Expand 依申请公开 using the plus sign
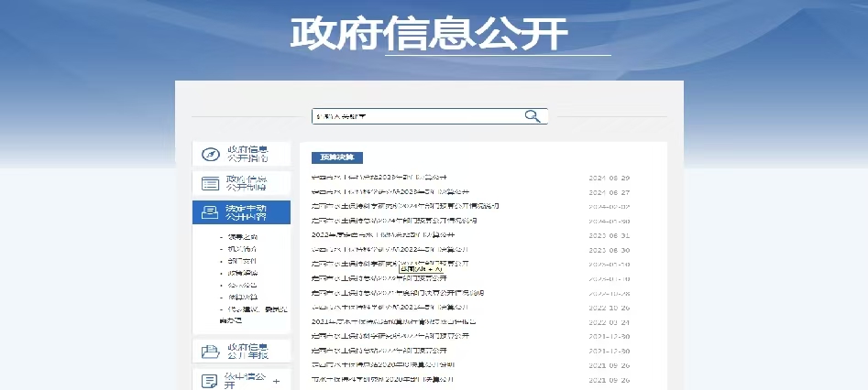This screenshot has height=390, width=868. pyautogui.click(x=277, y=379)
